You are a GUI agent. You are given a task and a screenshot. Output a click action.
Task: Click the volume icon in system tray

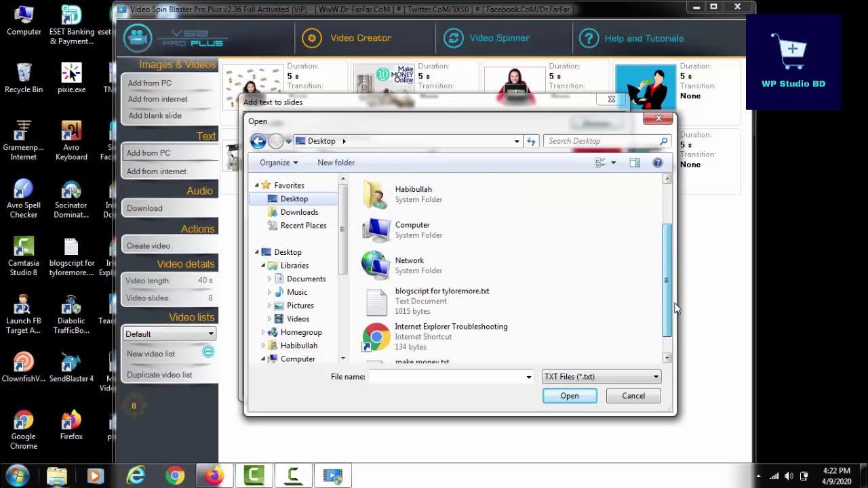coord(789,476)
